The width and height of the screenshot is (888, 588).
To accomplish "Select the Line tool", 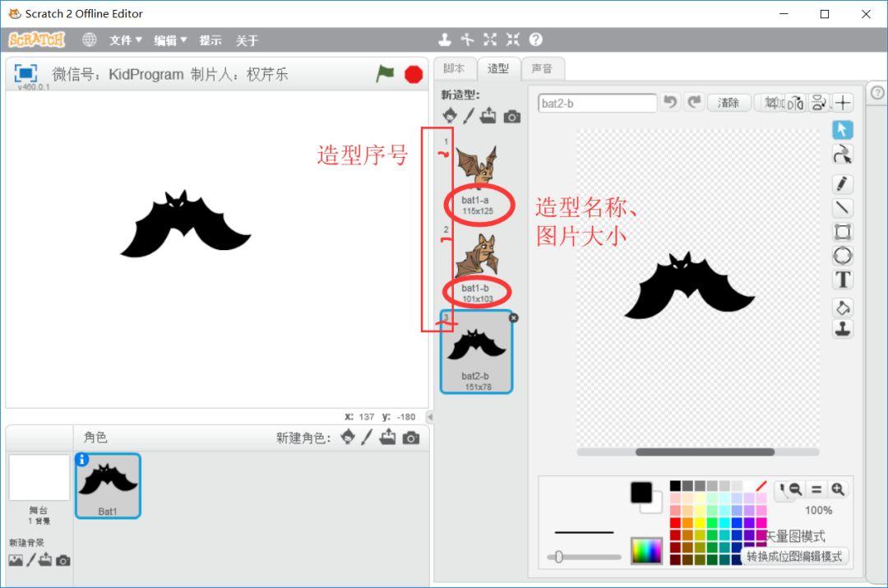I will click(x=842, y=208).
